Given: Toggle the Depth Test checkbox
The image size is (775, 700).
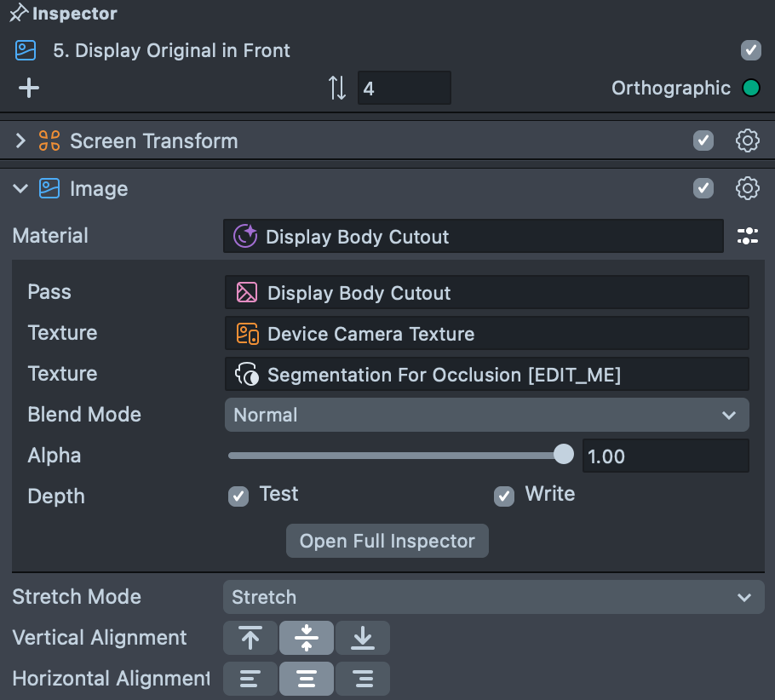Looking at the screenshot, I should [x=238, y=496].
